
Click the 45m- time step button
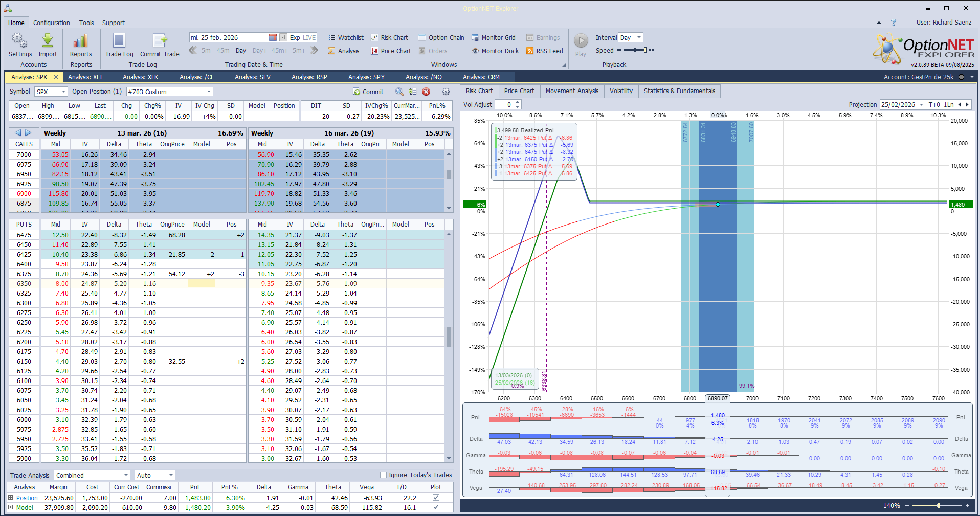[x=224, y=50]
